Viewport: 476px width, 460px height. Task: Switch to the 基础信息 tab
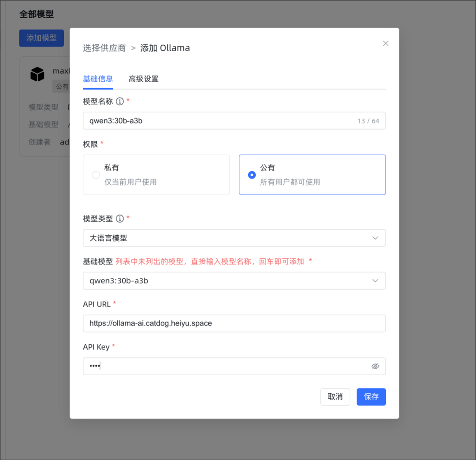point(98,79)
